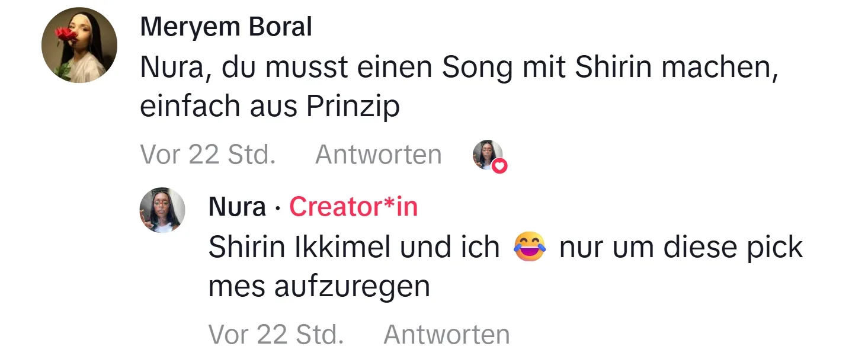Click the laughing-crying emoji in Nura's reply

coord(529,247)
